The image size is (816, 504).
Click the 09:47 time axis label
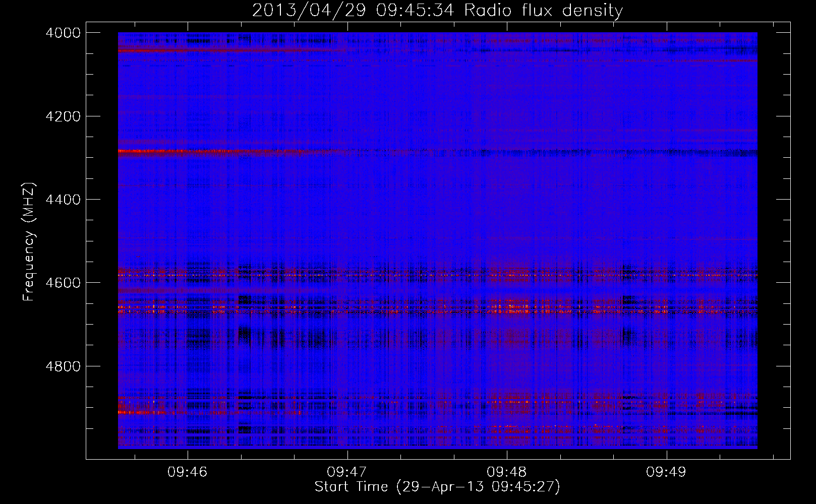pyautogui.click(x=347, y=472)
